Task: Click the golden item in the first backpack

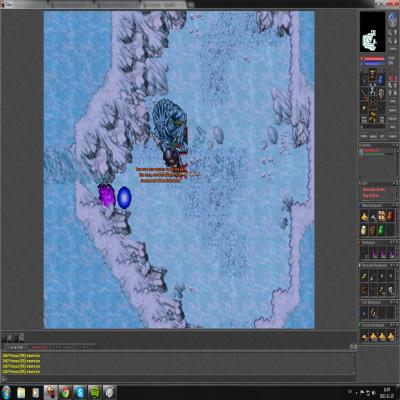Action: pyautogui.click(x=364, y=216)
